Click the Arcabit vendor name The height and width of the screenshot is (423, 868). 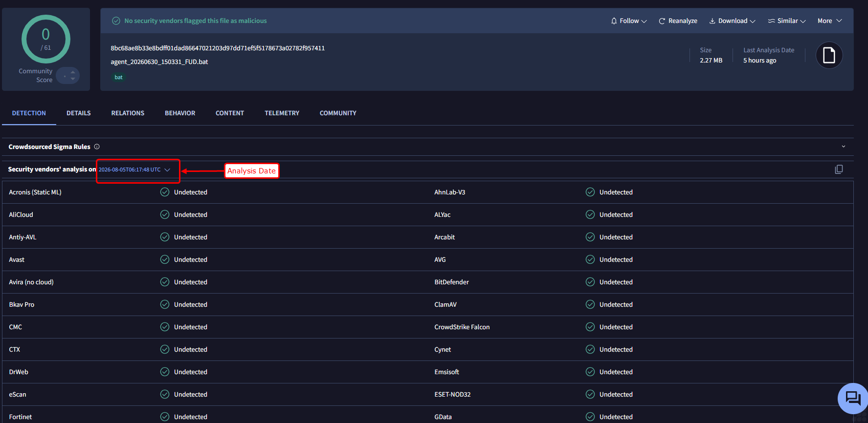click(x=445, y=237)
